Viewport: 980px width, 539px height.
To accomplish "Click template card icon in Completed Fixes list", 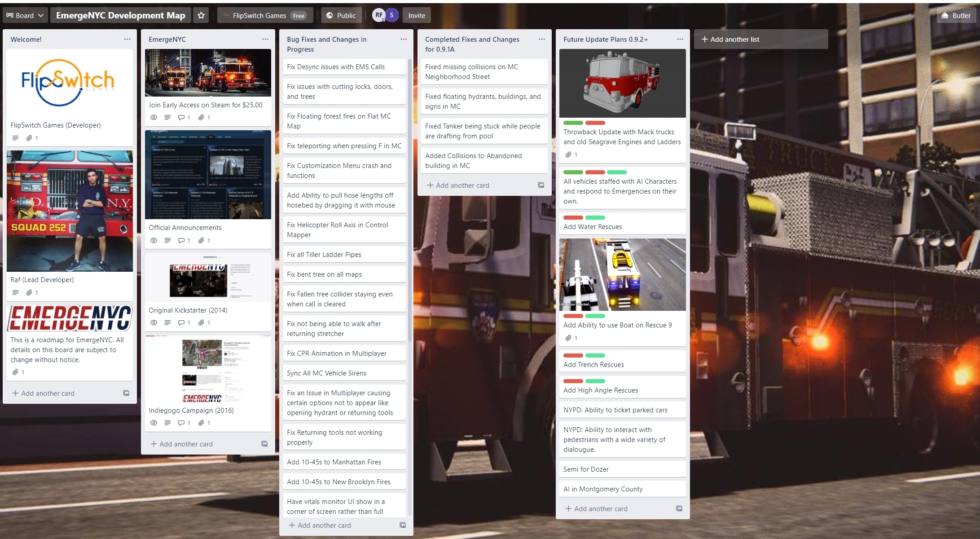I will tap(541, 185).
